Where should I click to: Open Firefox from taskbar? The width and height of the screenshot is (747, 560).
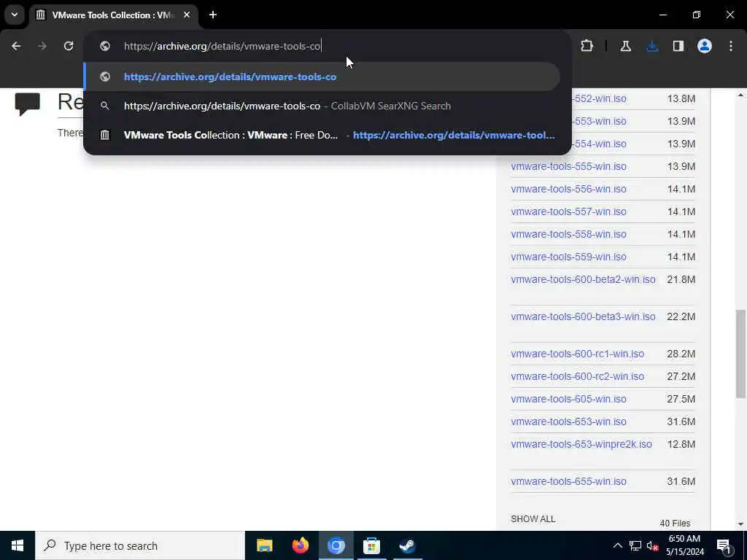tap(300, 545)
